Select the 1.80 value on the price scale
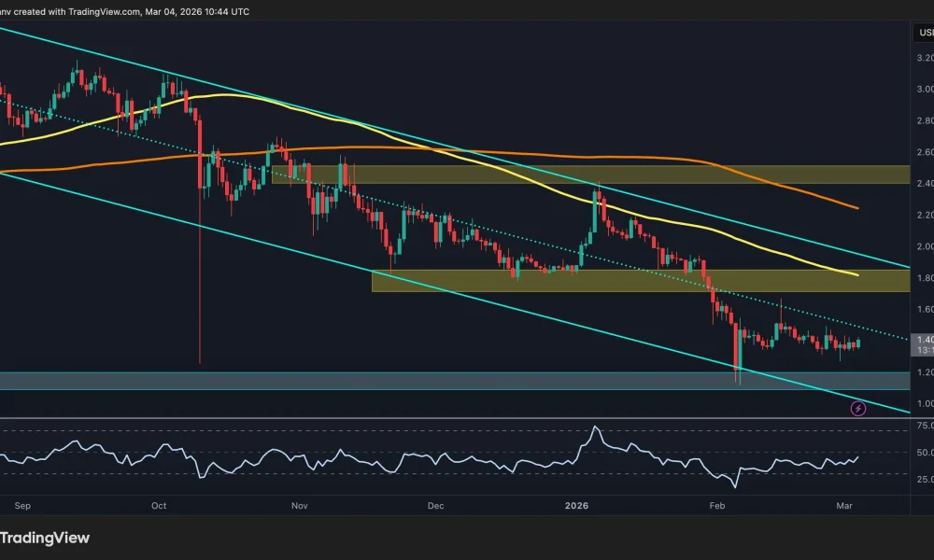The image size is (934, 560). point(923,278)
